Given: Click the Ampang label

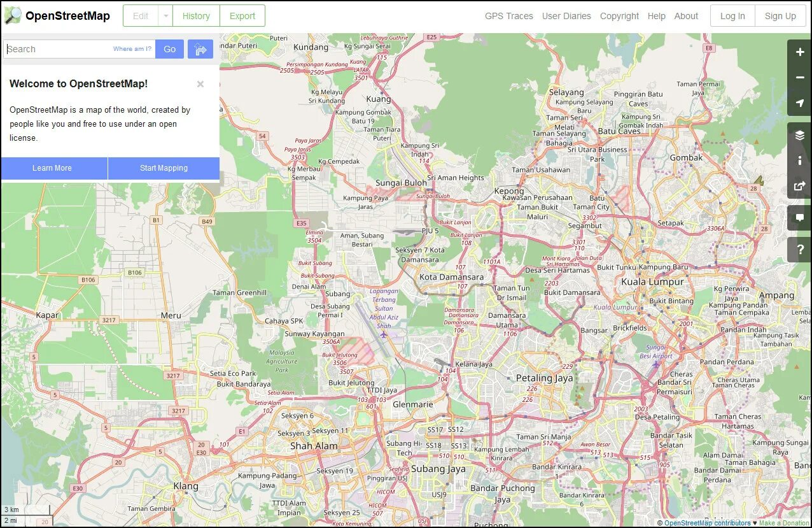Looking at the screenshot, I should point(777,295).
